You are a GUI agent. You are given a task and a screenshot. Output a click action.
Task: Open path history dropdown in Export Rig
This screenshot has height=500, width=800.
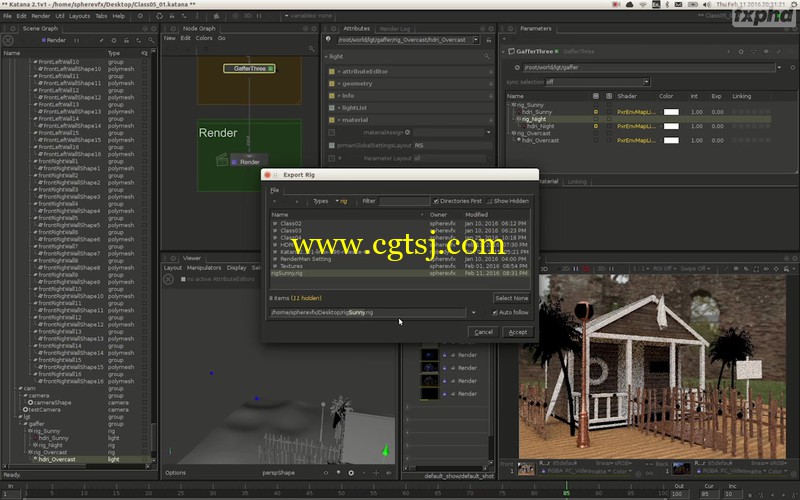click(x=473, y=312)
